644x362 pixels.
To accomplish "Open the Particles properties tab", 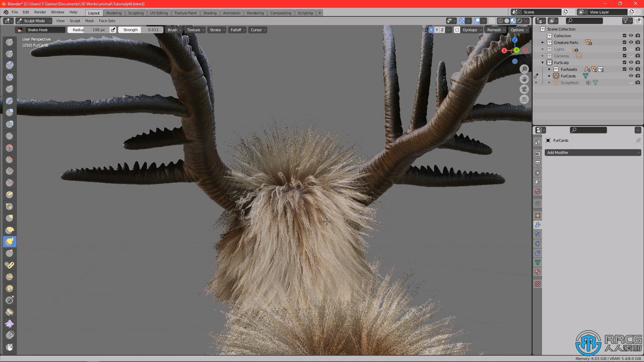I will tap(538, 234).
